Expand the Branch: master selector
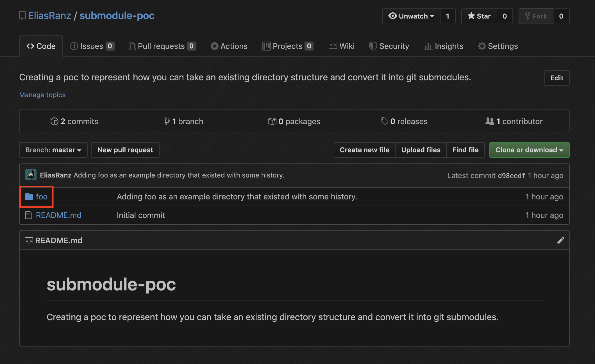 53,150
